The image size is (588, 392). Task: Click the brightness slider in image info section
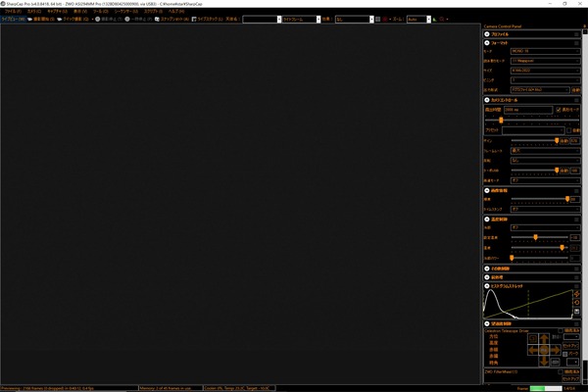[567, 199]
